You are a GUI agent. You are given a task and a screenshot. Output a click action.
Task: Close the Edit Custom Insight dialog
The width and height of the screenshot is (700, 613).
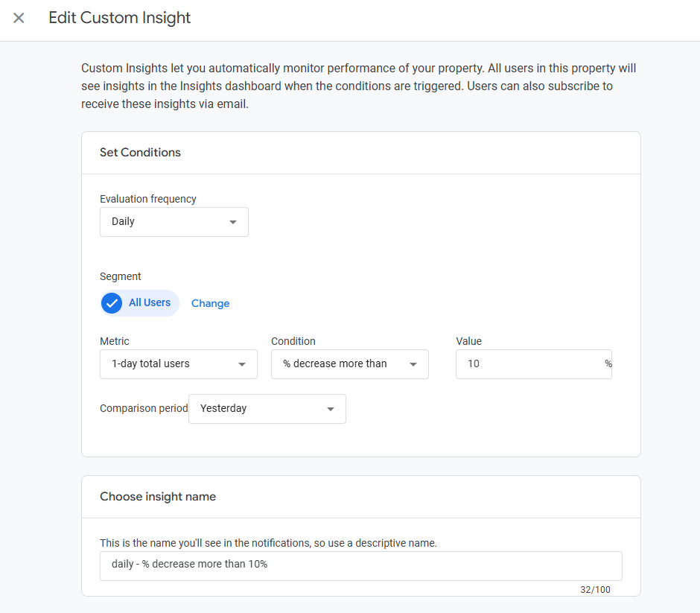[x=19, y=18]
